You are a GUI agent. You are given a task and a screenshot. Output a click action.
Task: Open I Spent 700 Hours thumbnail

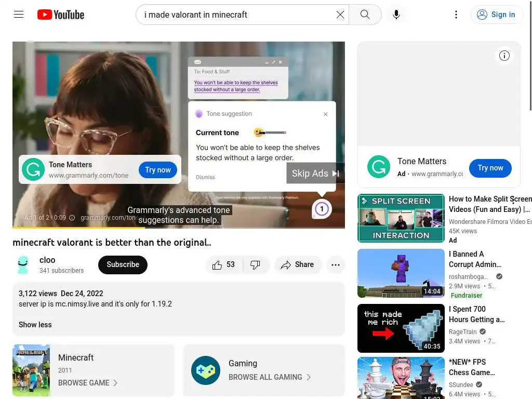click(401, 328)
